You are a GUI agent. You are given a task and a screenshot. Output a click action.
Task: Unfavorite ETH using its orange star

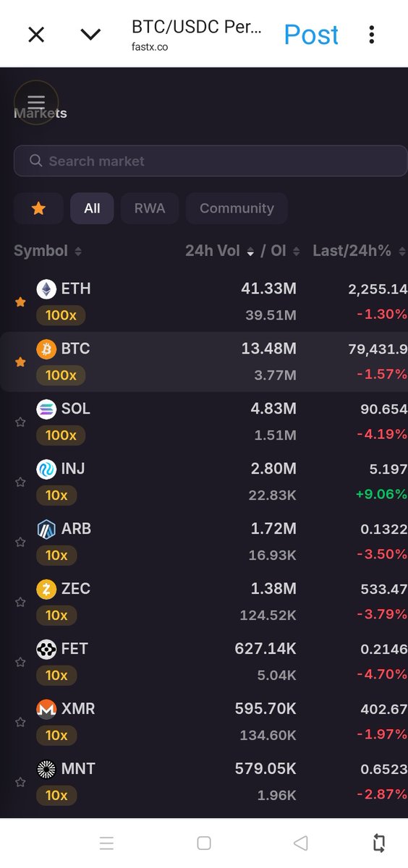20,302
